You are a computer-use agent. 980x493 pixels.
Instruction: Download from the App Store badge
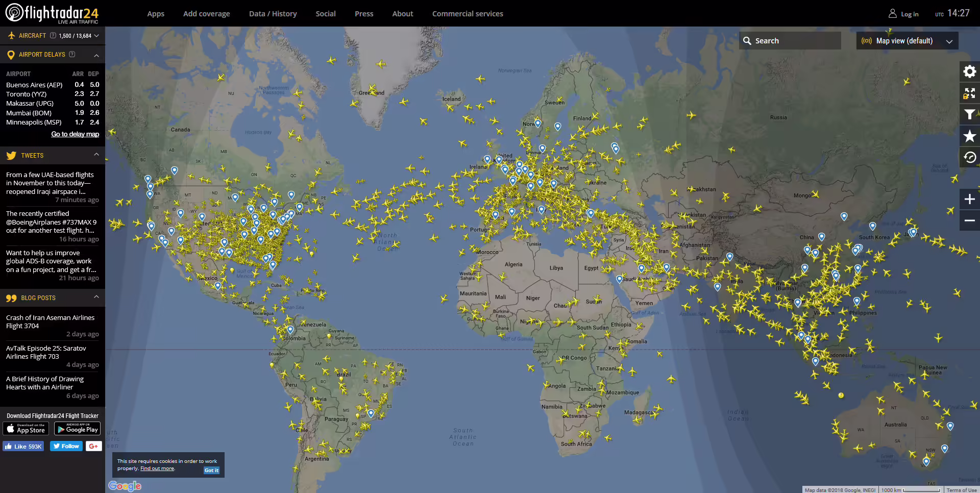pyautogui.click(x=26, y=429)
